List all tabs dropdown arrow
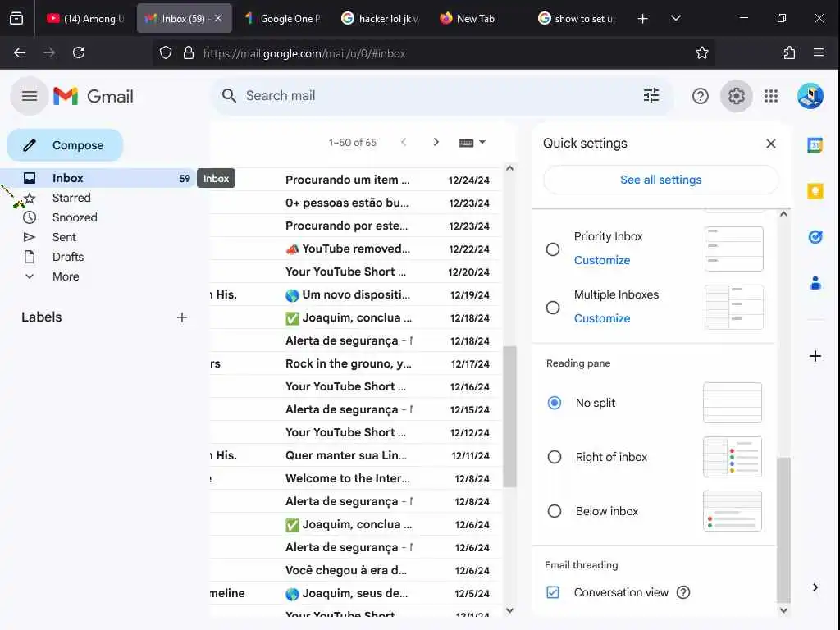 pos(676,18)
